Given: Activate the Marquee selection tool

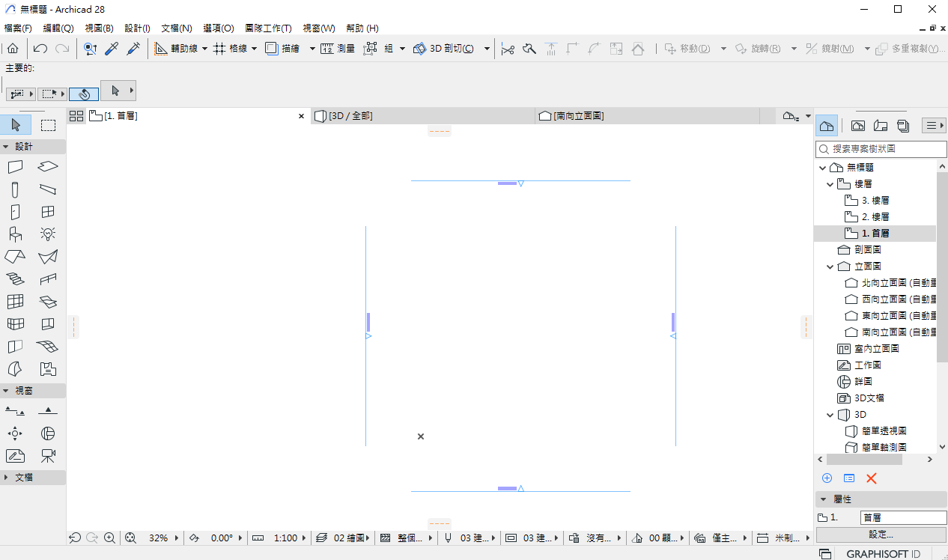Looking at the screenshot, I should [x=48, y=125].
